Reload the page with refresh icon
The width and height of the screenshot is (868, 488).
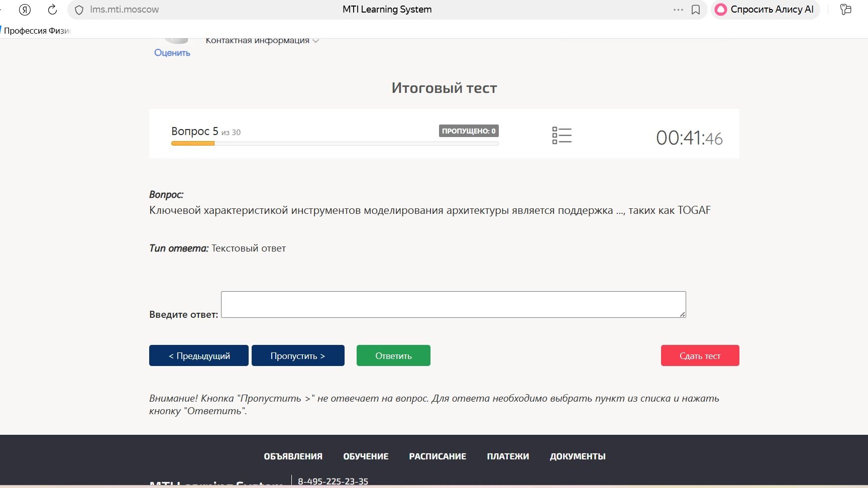click(x=52, y=10)
